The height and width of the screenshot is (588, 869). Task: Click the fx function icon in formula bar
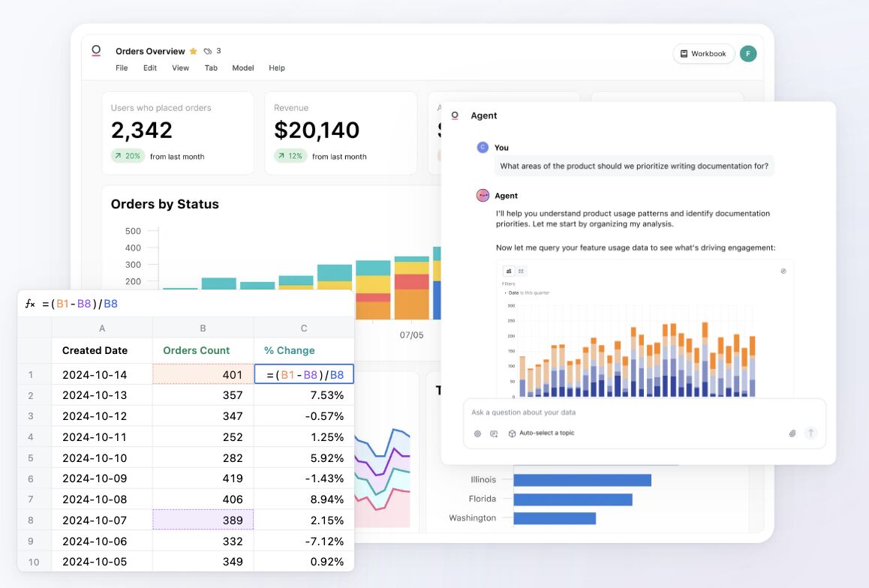coord(30,304)
